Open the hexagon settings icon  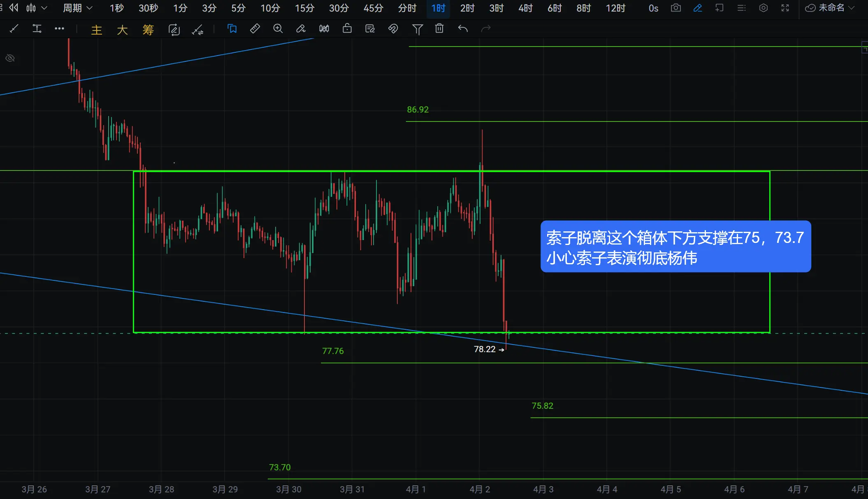(764, 8)
